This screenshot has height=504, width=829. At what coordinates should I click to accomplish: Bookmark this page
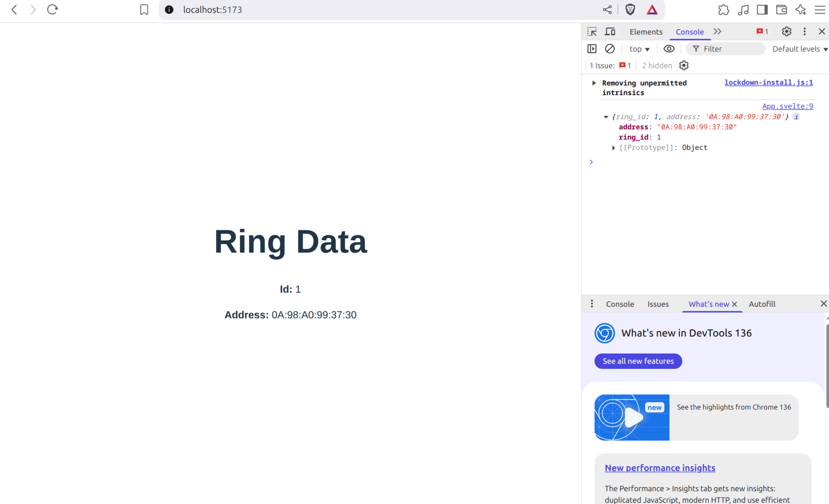[144, 9]
